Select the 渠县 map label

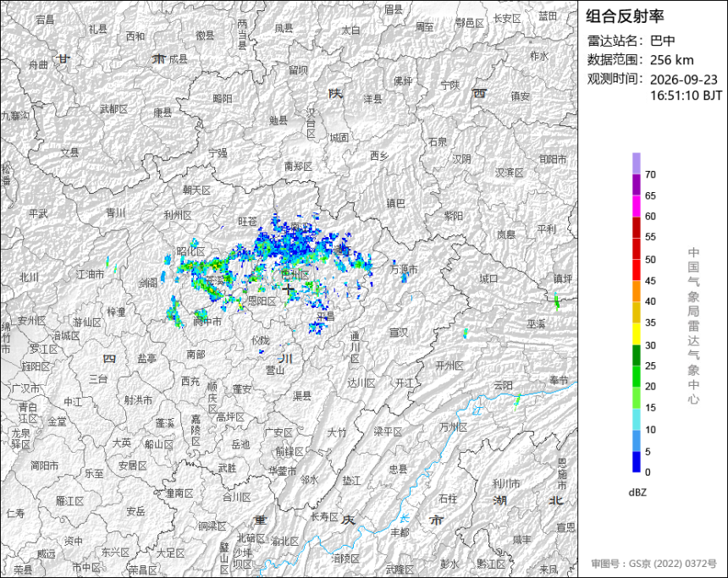point(302,396)
